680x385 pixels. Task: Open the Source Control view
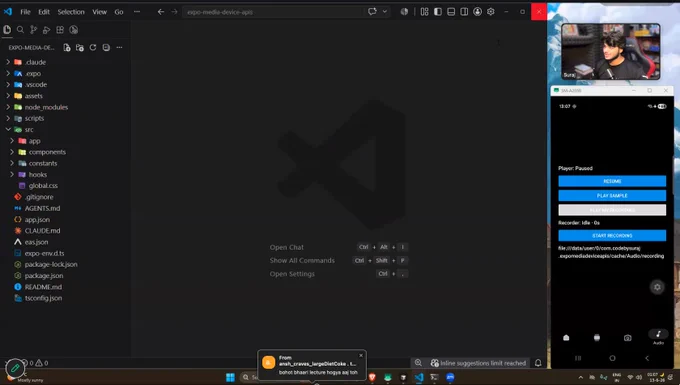coord(33,29)
